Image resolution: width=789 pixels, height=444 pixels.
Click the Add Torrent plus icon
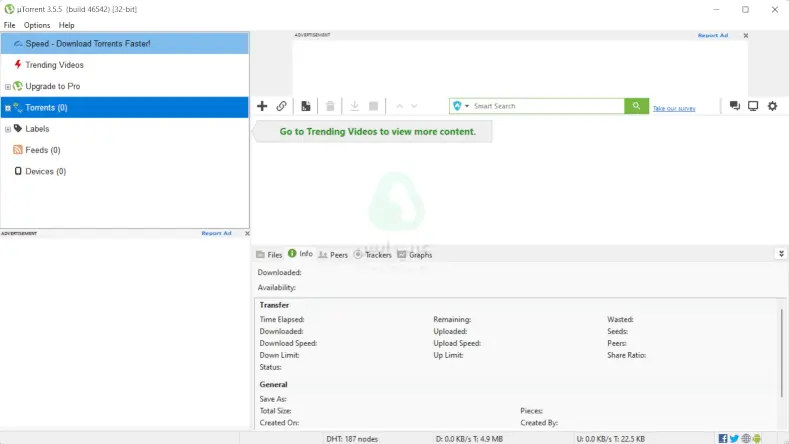tap(262, 106)
